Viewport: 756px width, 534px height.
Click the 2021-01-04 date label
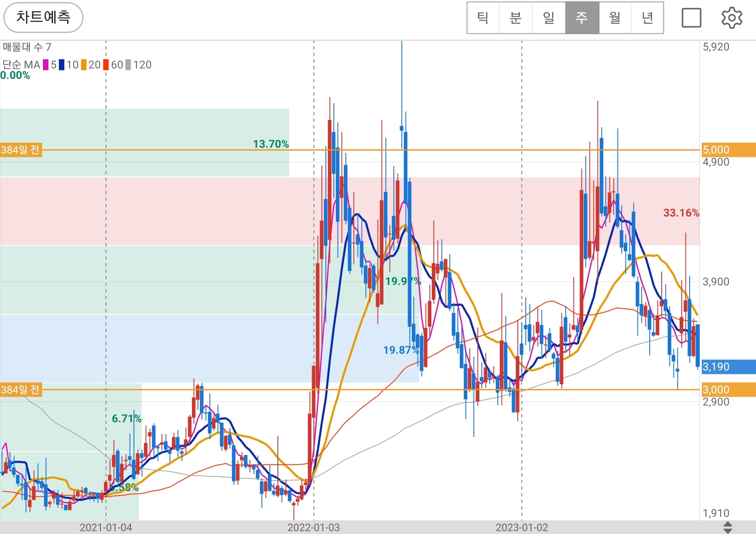coord(106,527)
